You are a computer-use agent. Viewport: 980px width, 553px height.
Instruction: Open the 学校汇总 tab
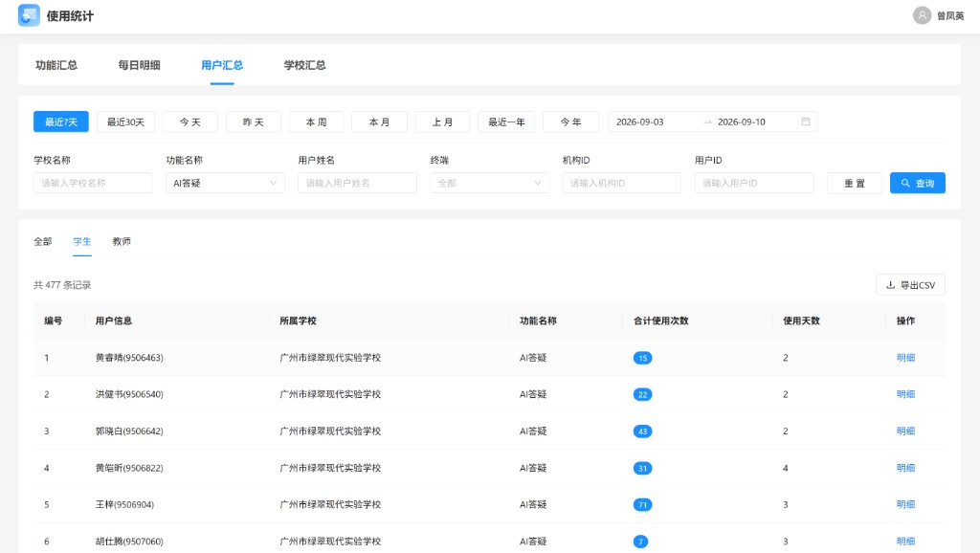tap(305, 65)
